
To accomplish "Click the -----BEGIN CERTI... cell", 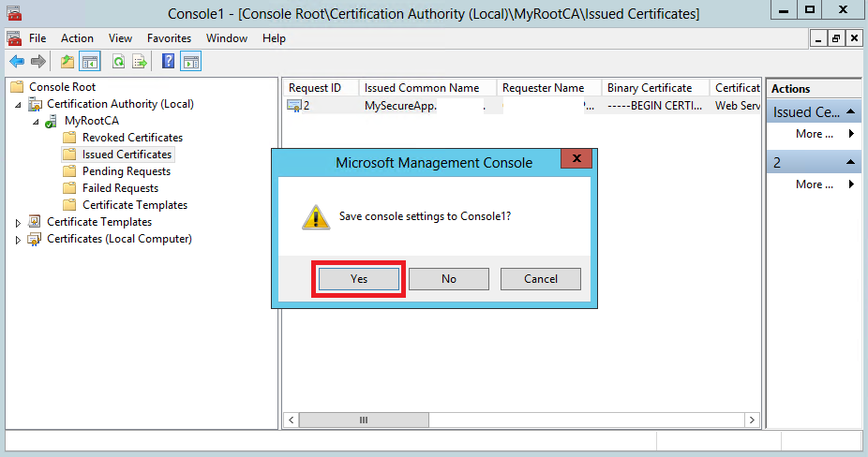I will click(x=654, y=105).
